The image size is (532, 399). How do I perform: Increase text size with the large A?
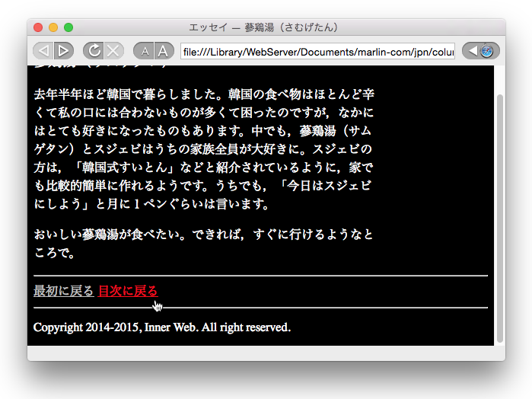[x=162, y=51]
